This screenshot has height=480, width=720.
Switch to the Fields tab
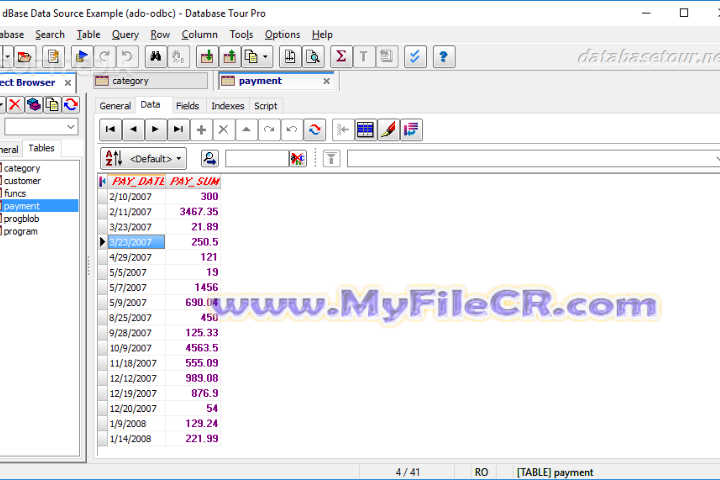187,106
